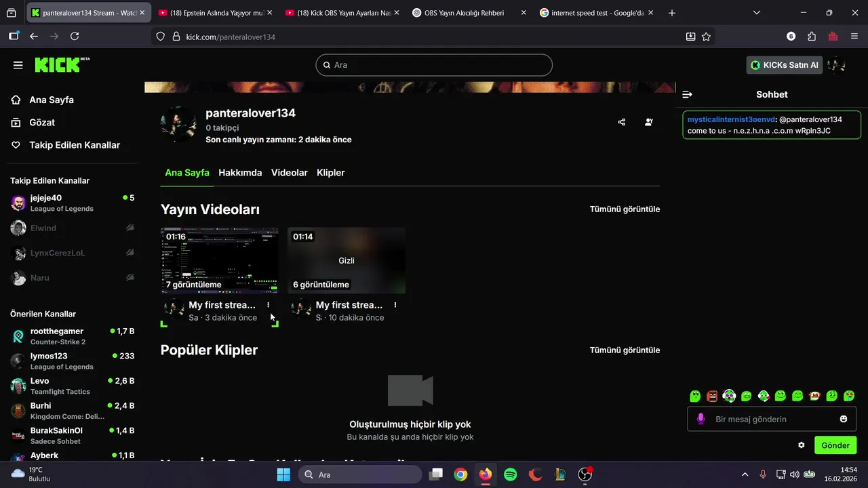The height and width of the screenshot is (488, 868).
Task: Open lymos123 recommended channel
Action: 73,361
